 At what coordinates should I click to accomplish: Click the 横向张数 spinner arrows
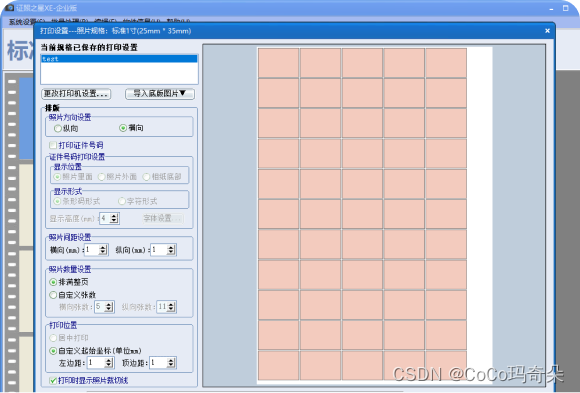109,307
